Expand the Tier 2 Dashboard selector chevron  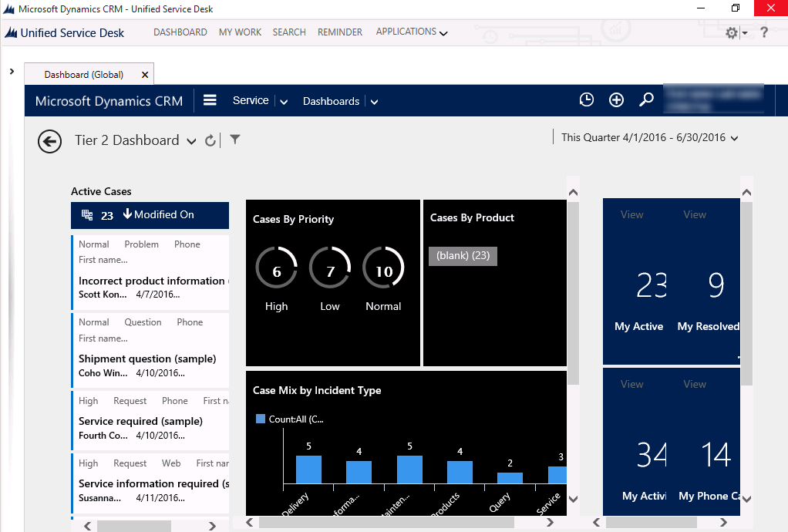[x=191, y=142]
